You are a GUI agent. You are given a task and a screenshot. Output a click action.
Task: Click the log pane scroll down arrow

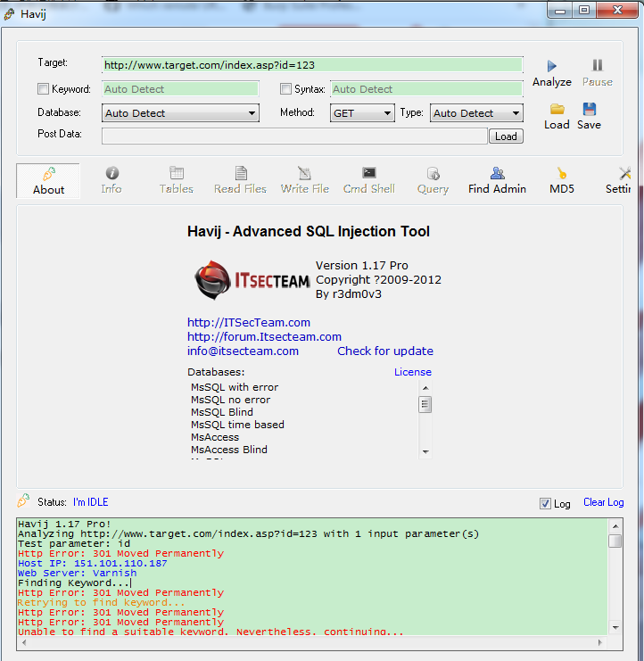615,627
